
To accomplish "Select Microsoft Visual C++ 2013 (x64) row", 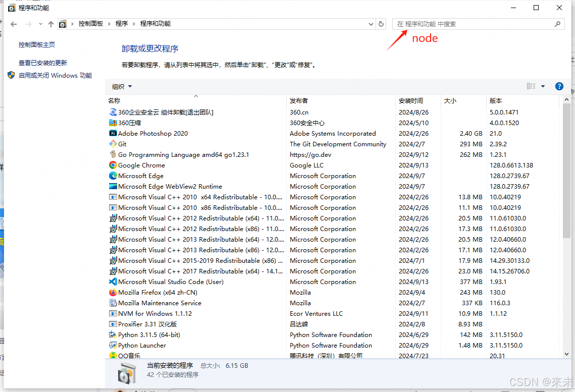I will (x=333, y=240).
